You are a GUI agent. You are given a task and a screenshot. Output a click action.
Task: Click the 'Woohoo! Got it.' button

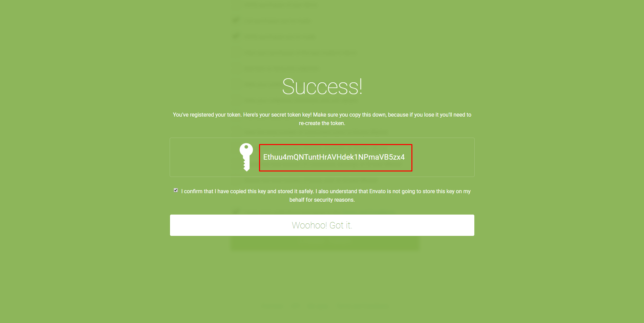(x=322, y=225)
